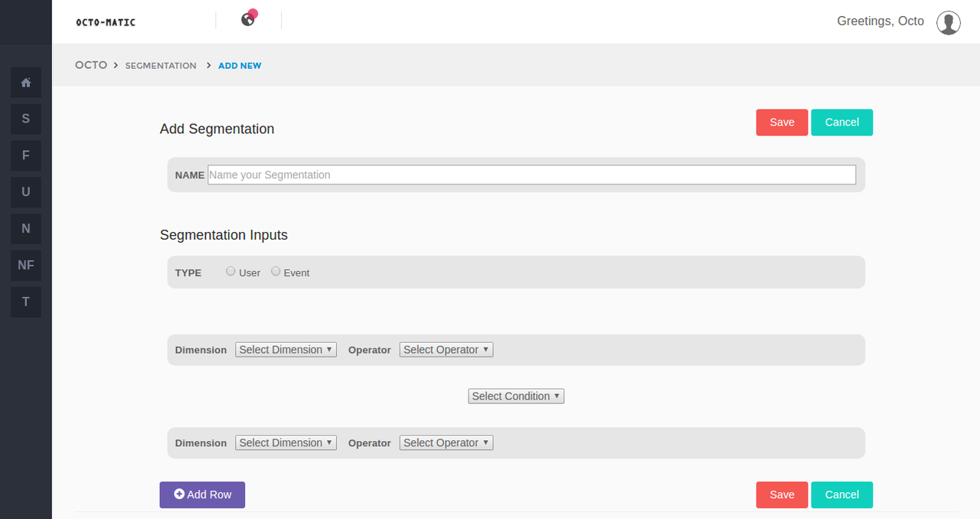
Task: Go to the N sidebar item
Action: pos(26,228)
